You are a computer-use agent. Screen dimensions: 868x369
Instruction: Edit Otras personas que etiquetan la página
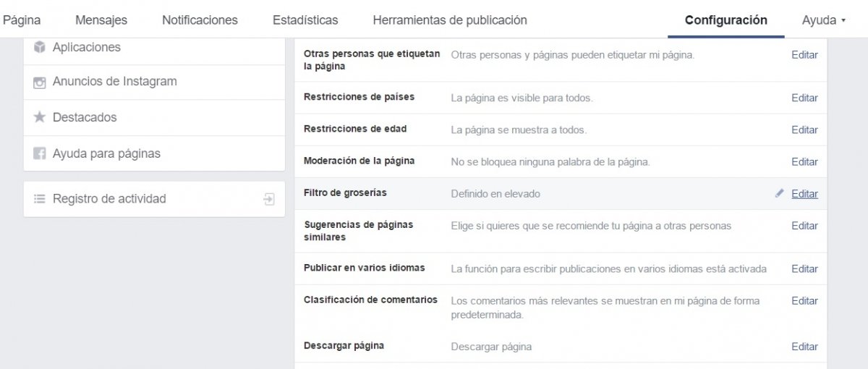[x=804, y=55]
